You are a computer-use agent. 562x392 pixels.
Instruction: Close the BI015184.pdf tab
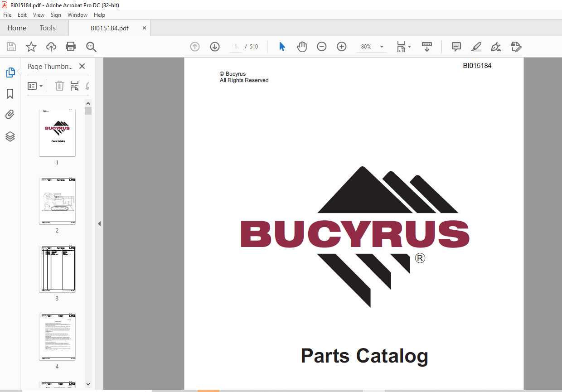(x=145, y=28)
